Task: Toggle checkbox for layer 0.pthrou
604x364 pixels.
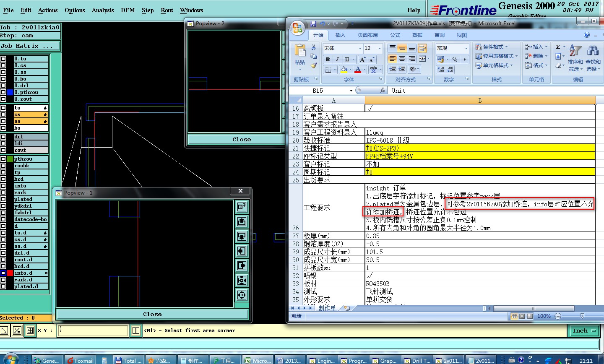Action: click(3, 92)
